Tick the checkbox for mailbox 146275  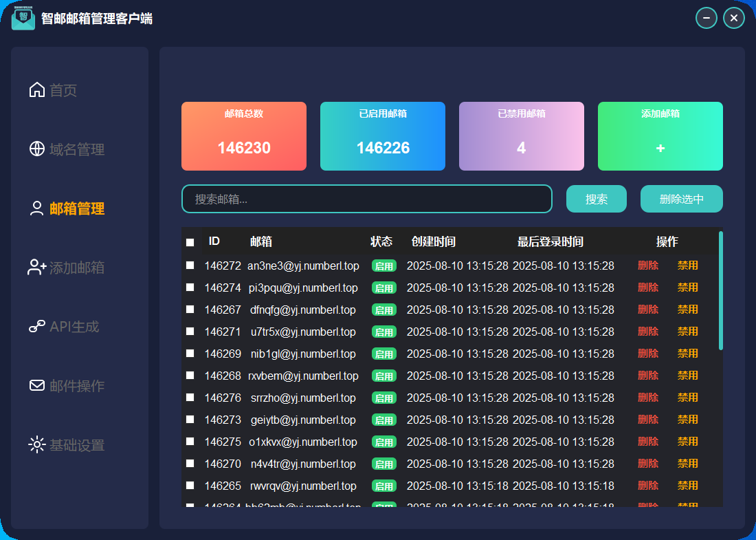point(190,442)
